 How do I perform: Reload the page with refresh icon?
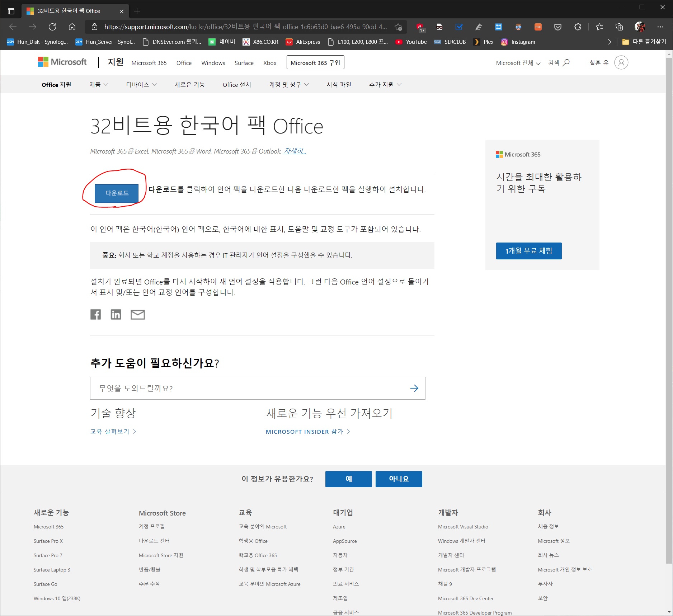52,27
